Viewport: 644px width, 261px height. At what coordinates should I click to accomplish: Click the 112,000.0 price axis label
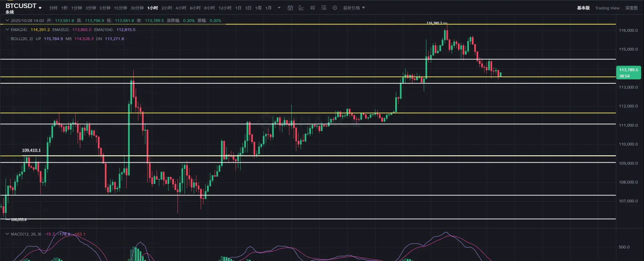tap(628, 106)
